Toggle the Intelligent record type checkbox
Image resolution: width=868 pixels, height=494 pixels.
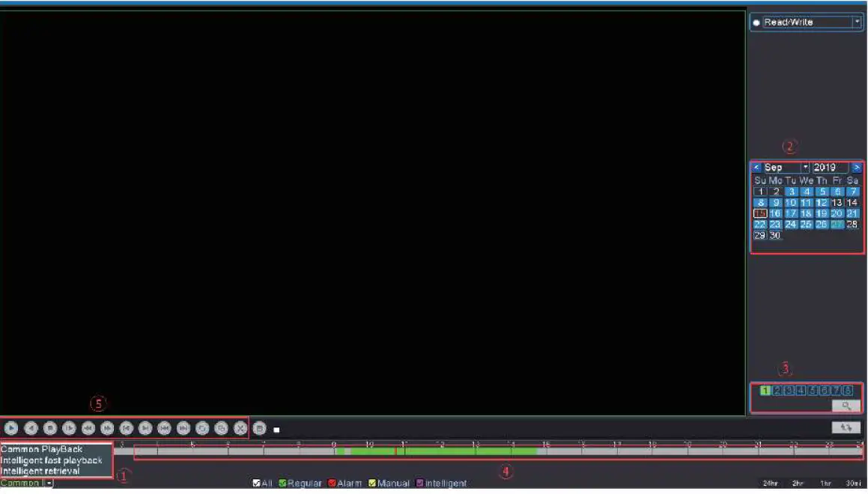coord(419,483)
